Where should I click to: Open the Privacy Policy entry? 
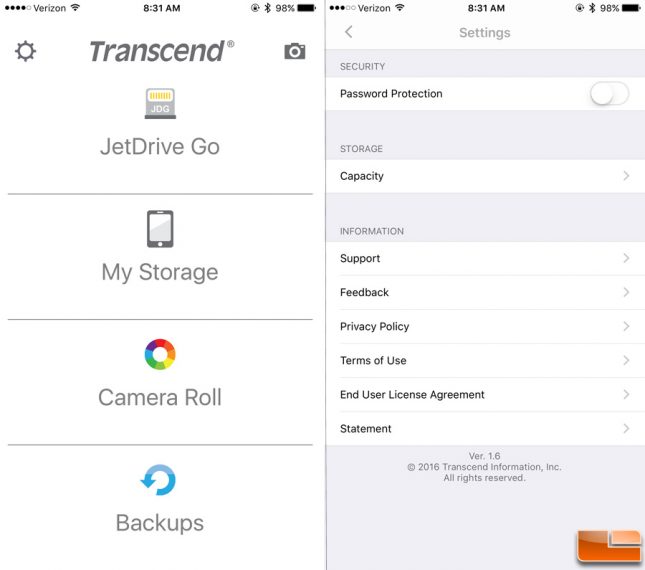pyautogui.click(x=485, y=327)
